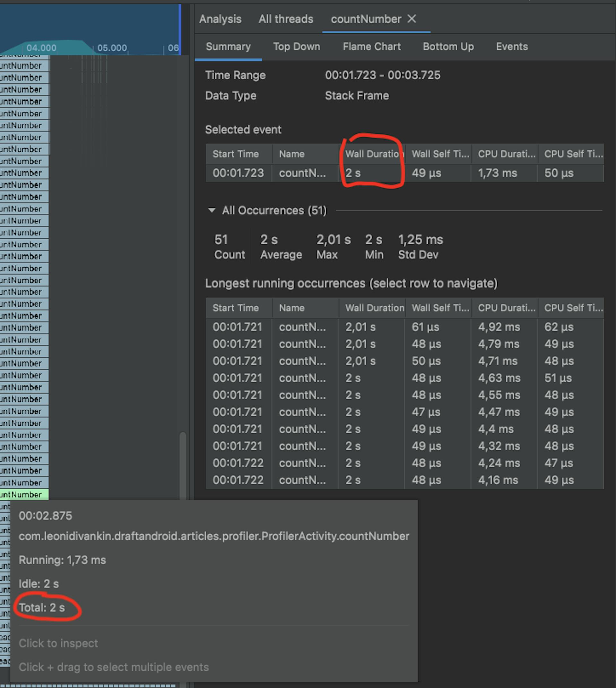Open the Top Down tab
The image size is (616, 688).
click(x=296, y=47)
